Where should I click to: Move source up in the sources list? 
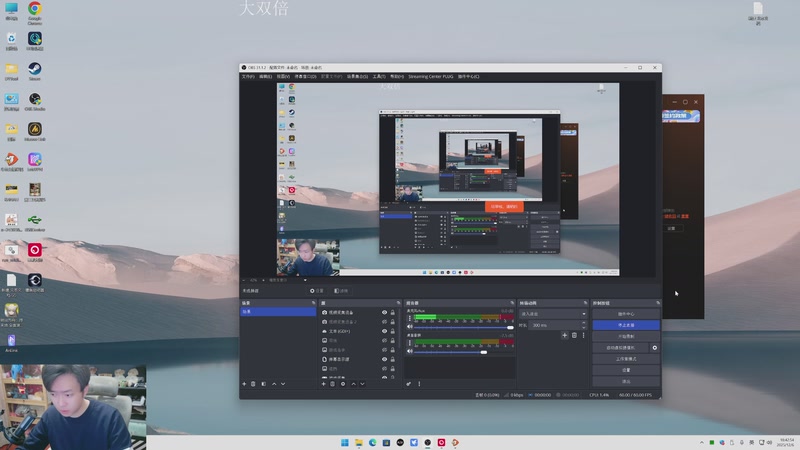click(354, 384)
